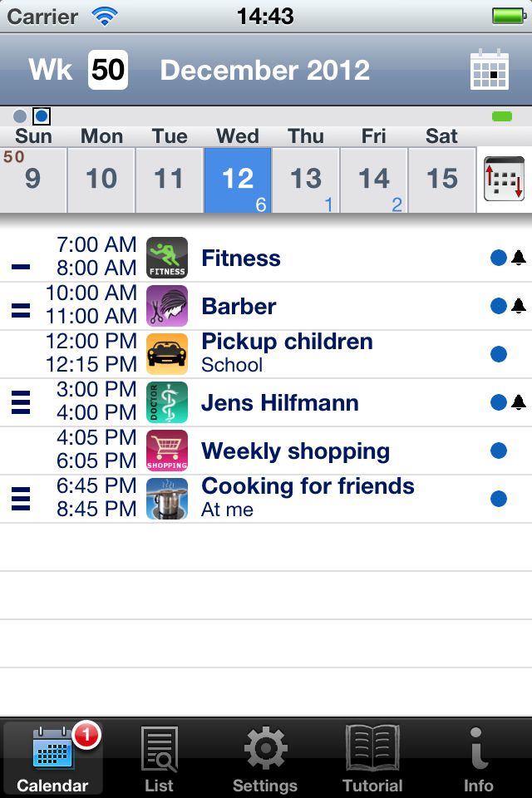This screenshot has height=798, width=532.
Task: Tap the Doctor icon for Jens Hilfmann
Action: point(167,402)
